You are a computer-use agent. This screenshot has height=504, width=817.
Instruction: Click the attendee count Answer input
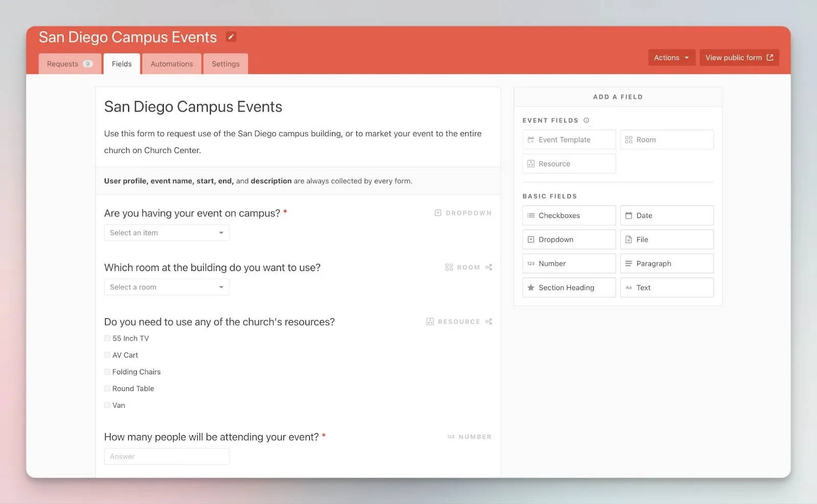tap(166, 457)
